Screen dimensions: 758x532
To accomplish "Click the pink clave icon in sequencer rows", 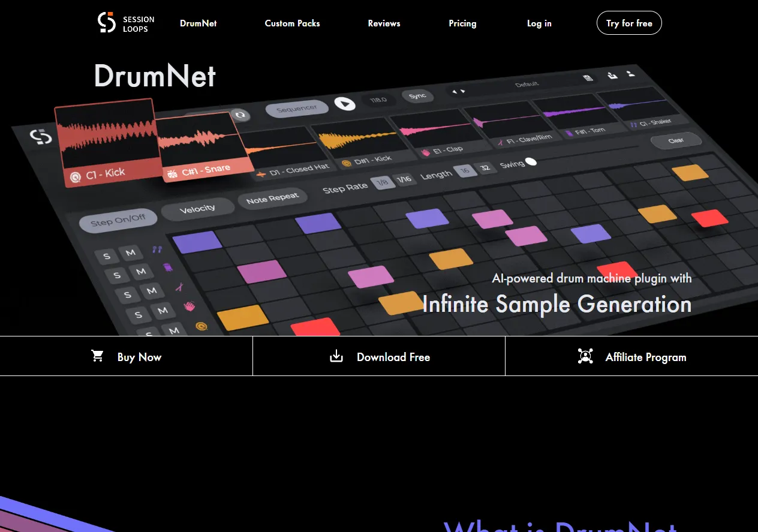I will [179, 288].
